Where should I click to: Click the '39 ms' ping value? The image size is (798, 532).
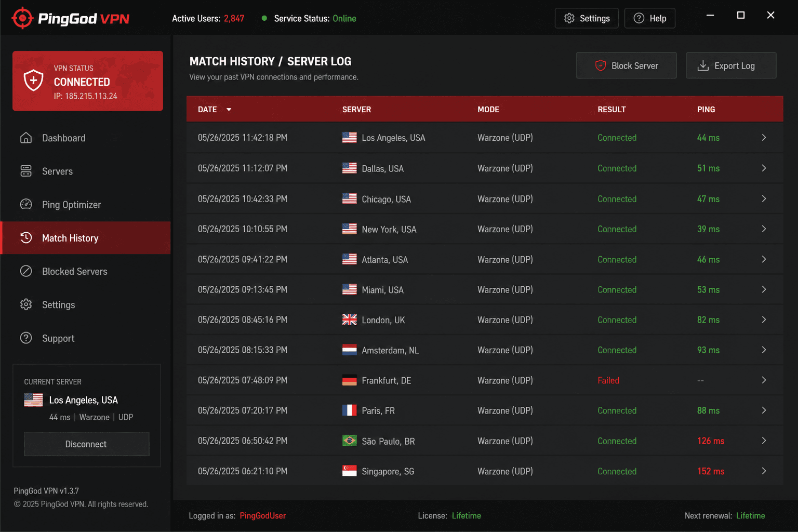(708, 229)
